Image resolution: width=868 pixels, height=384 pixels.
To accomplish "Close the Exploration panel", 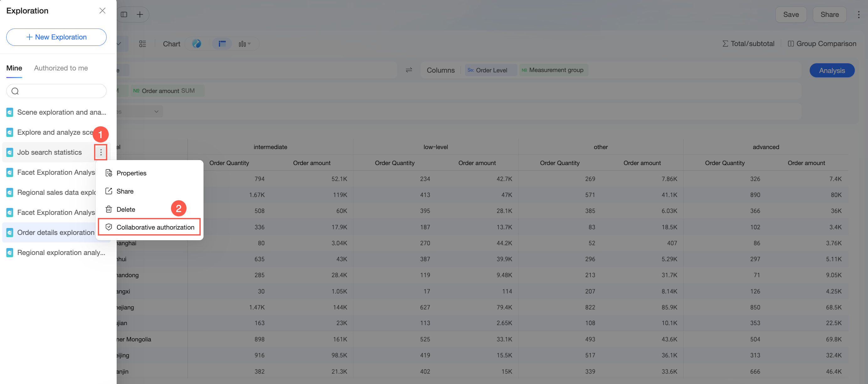I will tap(103, 11).
